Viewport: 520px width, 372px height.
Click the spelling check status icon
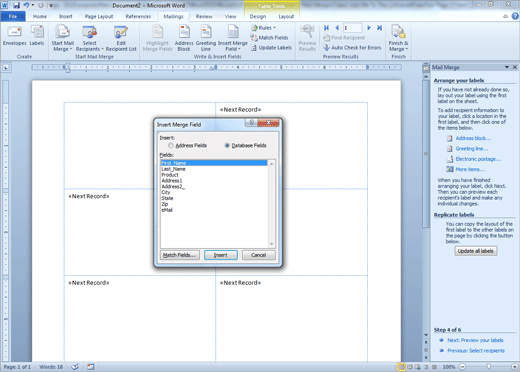coord(75,367)
